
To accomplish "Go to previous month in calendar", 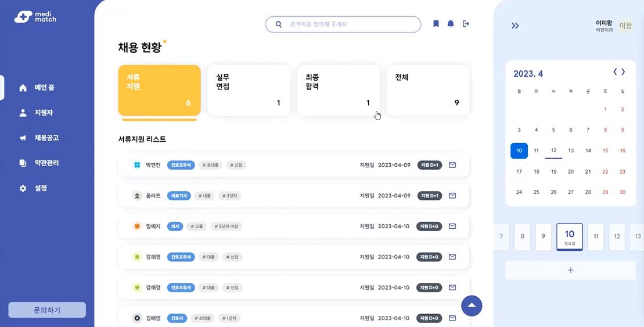I will pyautogui.click(x=615, y=72).
